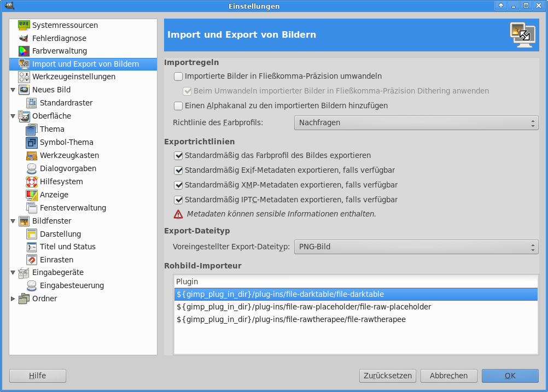Click the Hilfesystem lifebuoy icon
Image resolution: width=548 pixels, height=392 pixels.
[31, 182]
